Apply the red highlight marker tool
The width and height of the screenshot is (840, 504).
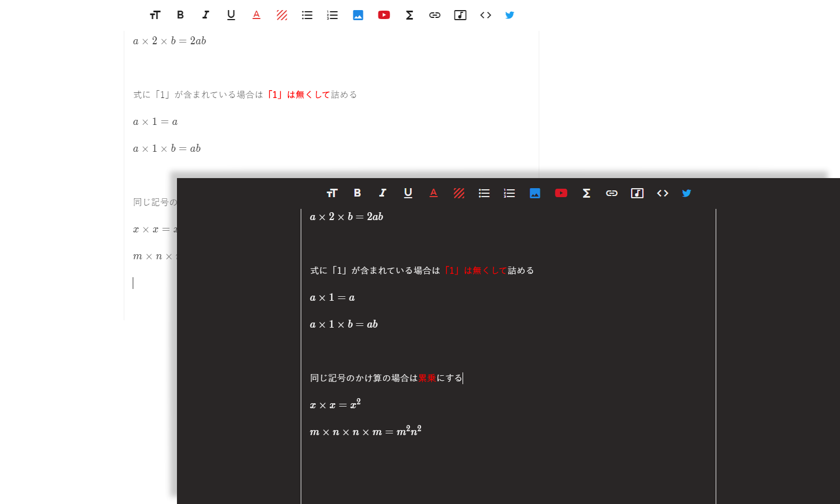point(459,193)
